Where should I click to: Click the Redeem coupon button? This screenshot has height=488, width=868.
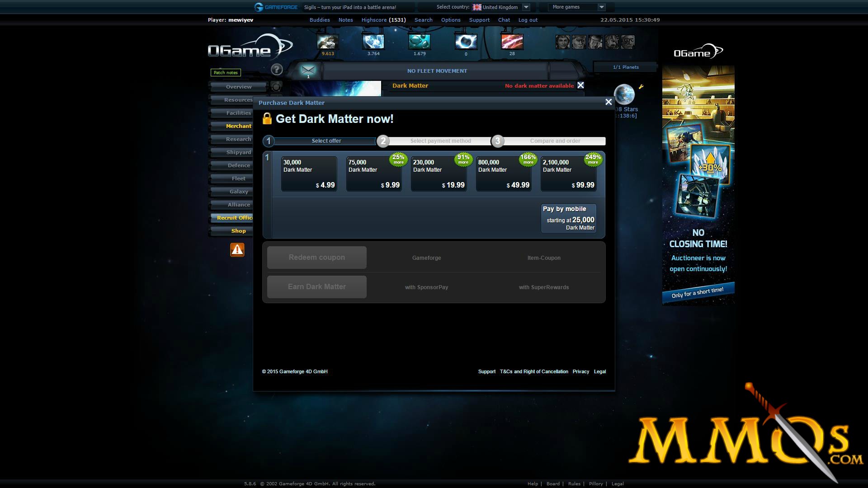pyautogui.click(x=317, y=258)
